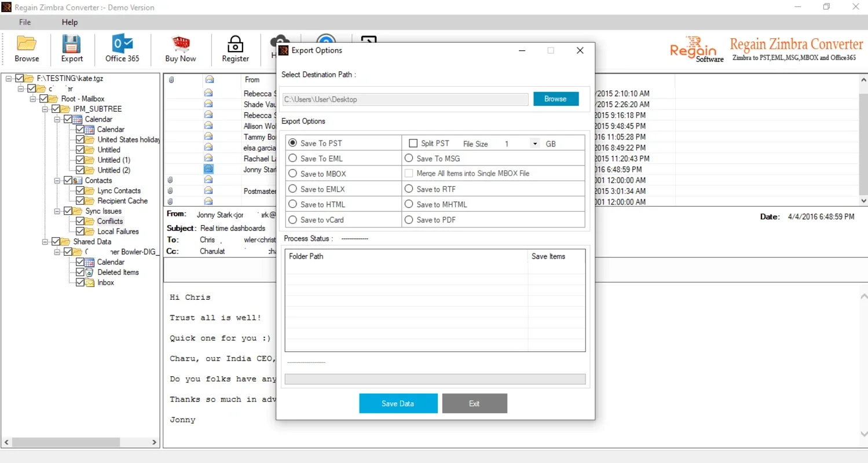868x463 pixels.
Task: Collapse the Calendar parent node
Action: [57, 119]
